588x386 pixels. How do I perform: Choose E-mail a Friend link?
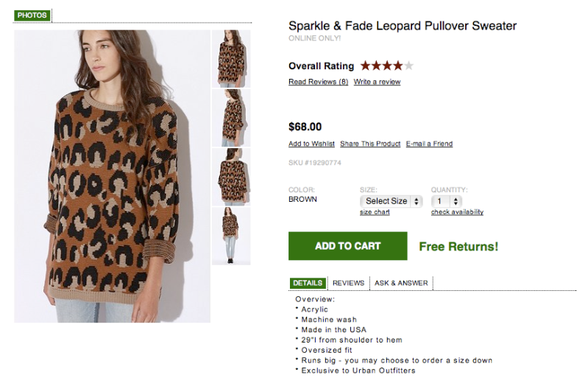429,144
